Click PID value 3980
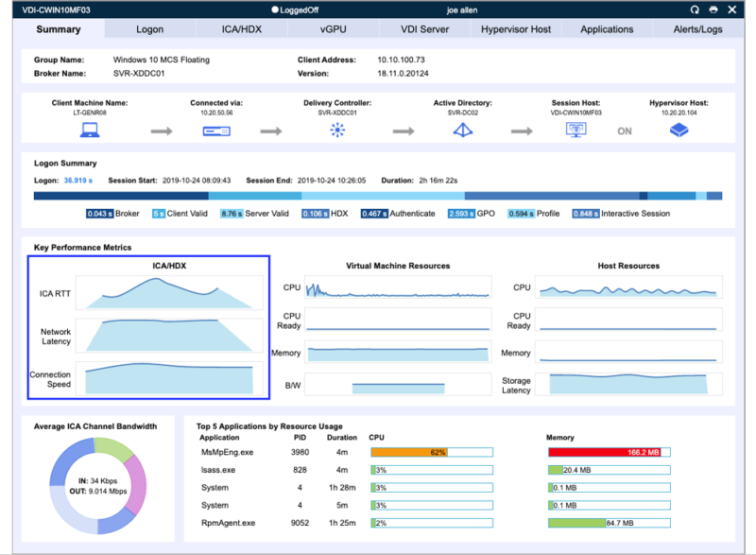Image resolution: width=756 pixels, height=555 pixels. pos(300,452)
